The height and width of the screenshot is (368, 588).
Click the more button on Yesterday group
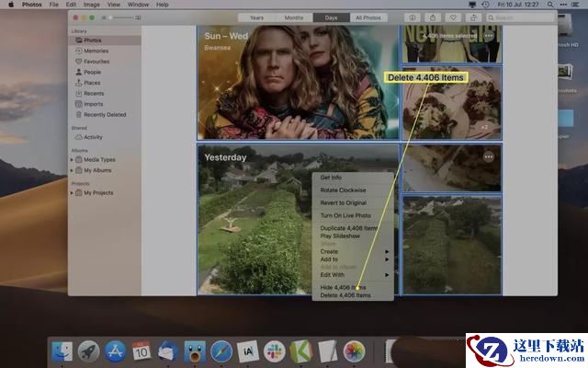tap(489, 157)
